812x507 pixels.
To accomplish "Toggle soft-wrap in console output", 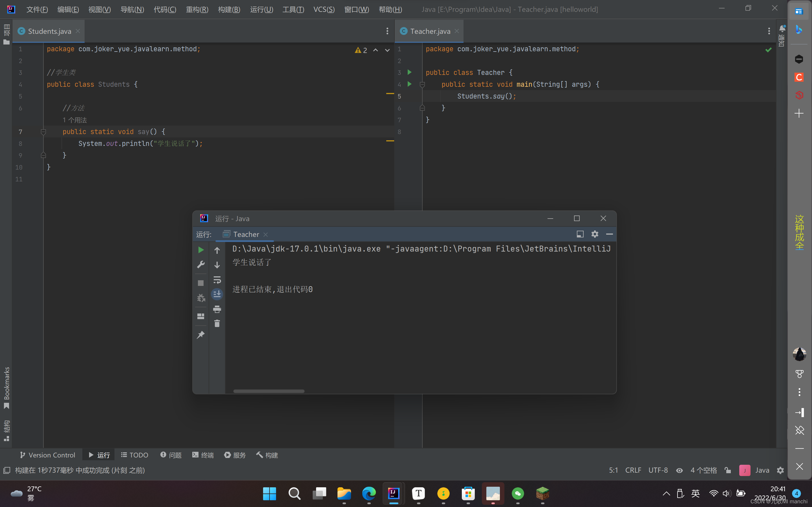I will click(217, 280).
